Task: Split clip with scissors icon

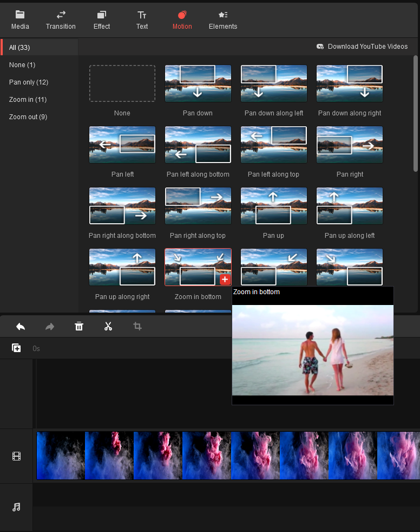Action: pyautogui.click(x=108, y=327)
